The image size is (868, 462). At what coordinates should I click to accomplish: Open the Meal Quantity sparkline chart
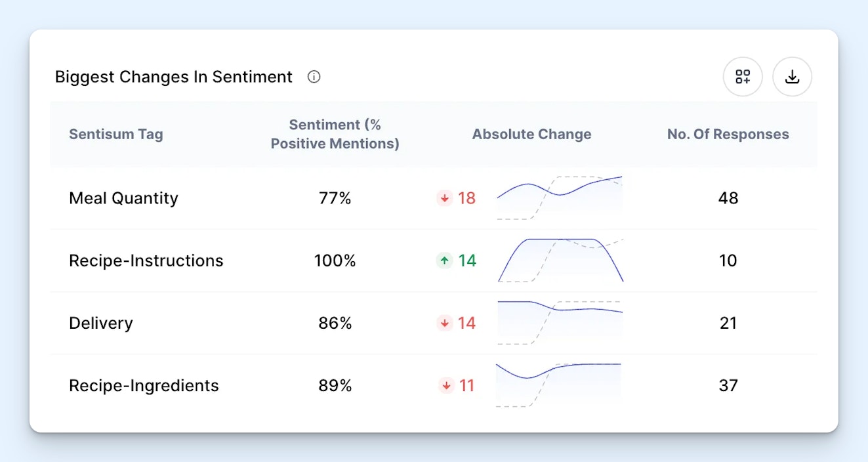[560, 198]
